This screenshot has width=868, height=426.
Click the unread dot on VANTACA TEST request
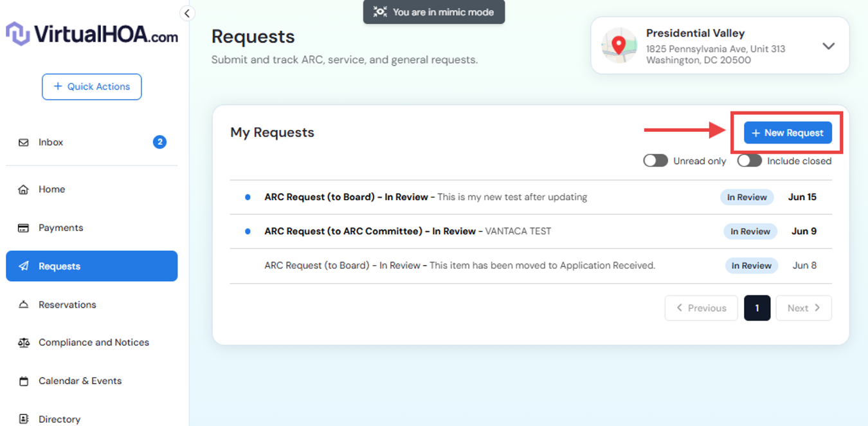(x=248, y=232)
